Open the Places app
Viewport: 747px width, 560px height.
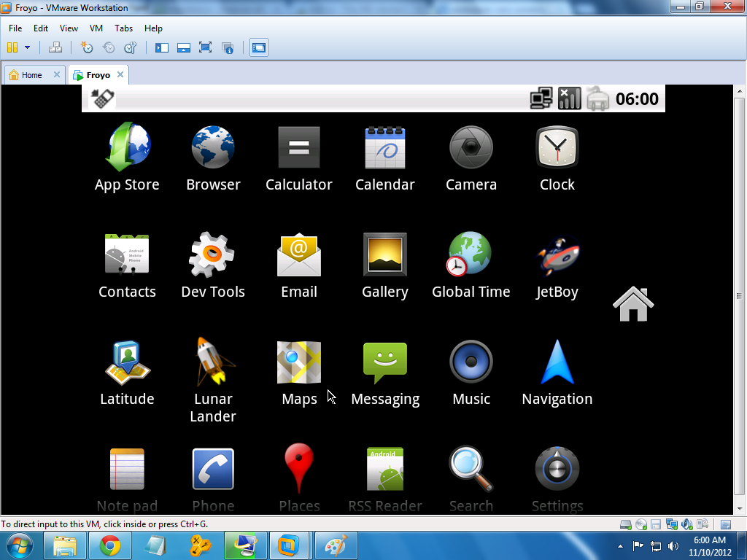[x=298, y=479]
